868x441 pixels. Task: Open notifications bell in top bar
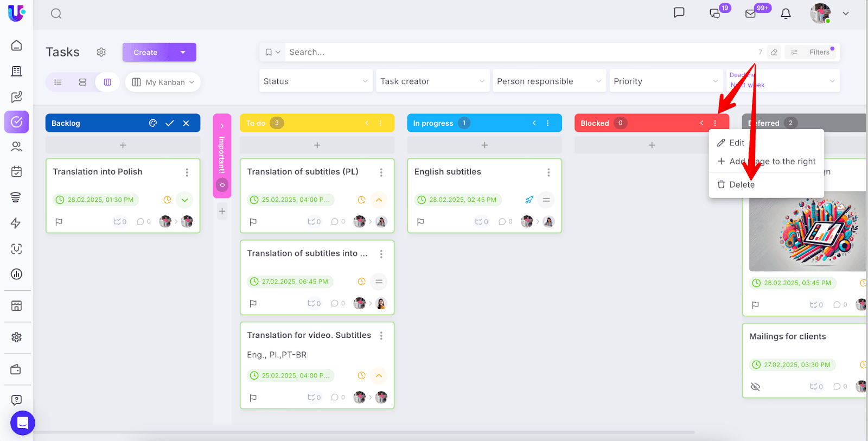pyautogui.click(x=786, y=14)
